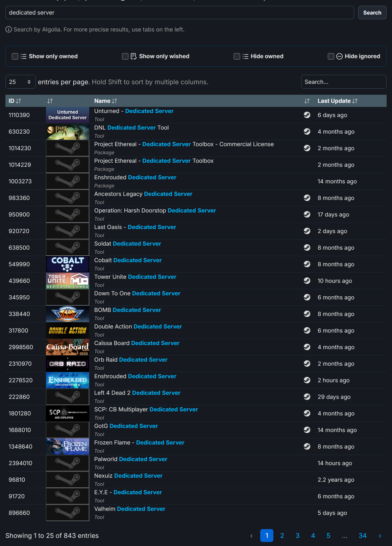This screenshot has width=392, height=546.
Task: Sort table by Last Update column
Action: pos(338,101)
